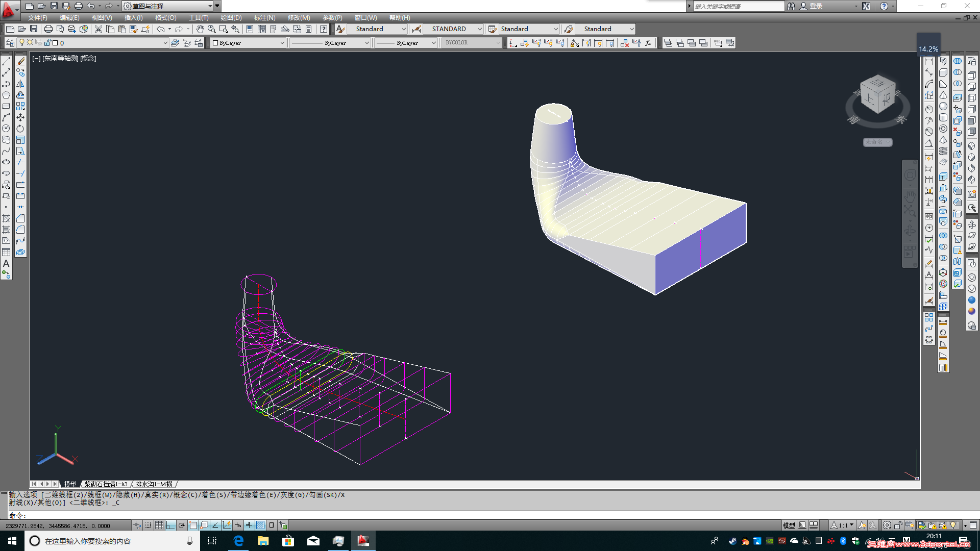The height and width of the screenshot is (551, 980).
Task: Select the Zoom Realtime tool
Action: tap(211, 29)
